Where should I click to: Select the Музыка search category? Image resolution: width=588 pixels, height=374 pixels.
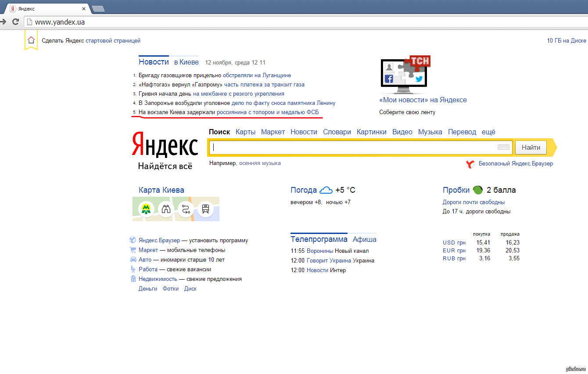point(430,132)
